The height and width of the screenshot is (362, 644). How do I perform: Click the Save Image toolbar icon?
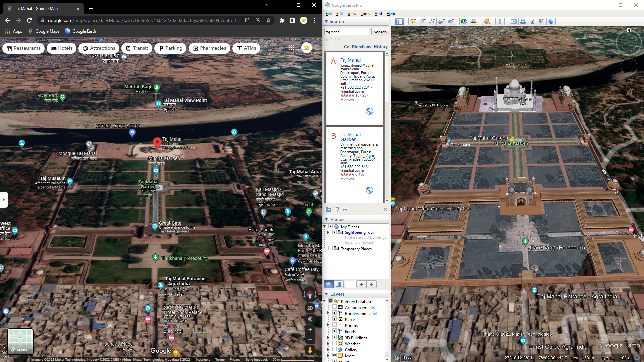click(x=532, y=21)
